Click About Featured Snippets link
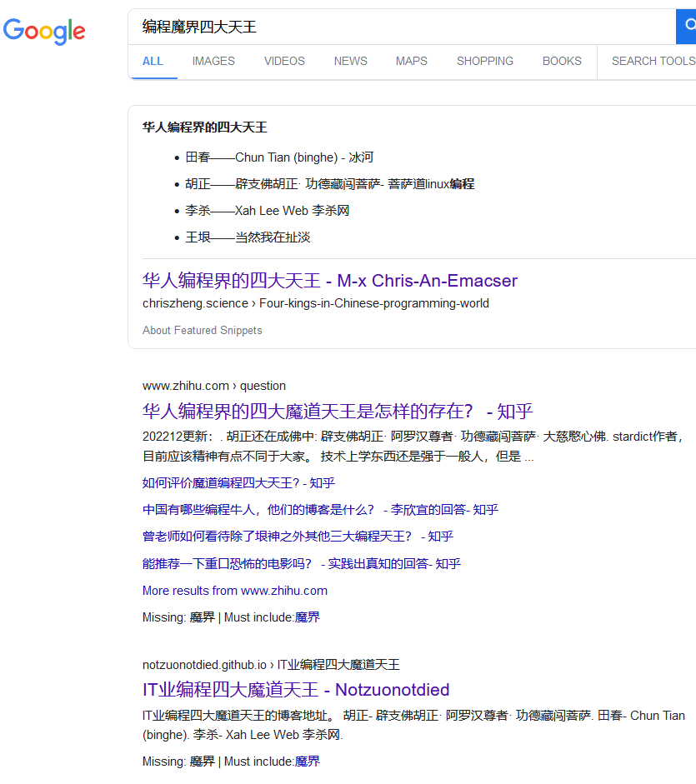696x784 pixels. click(202, 331)
